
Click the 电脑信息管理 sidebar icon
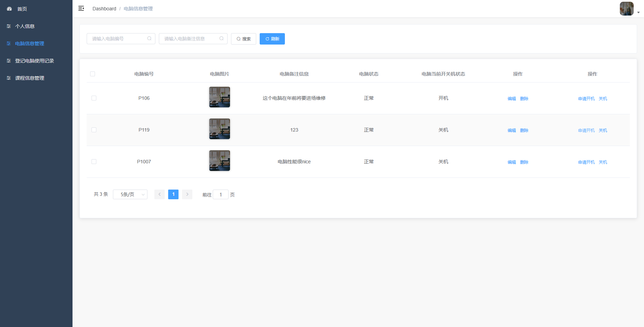point(9,44)
